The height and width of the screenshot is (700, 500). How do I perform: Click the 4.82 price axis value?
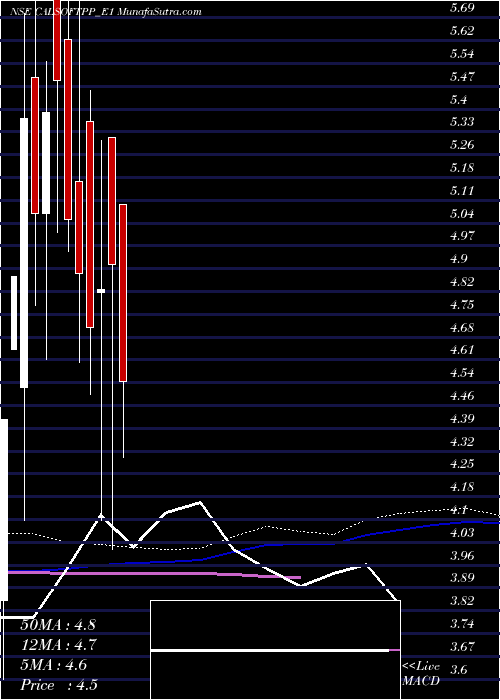tap(461, 282)
